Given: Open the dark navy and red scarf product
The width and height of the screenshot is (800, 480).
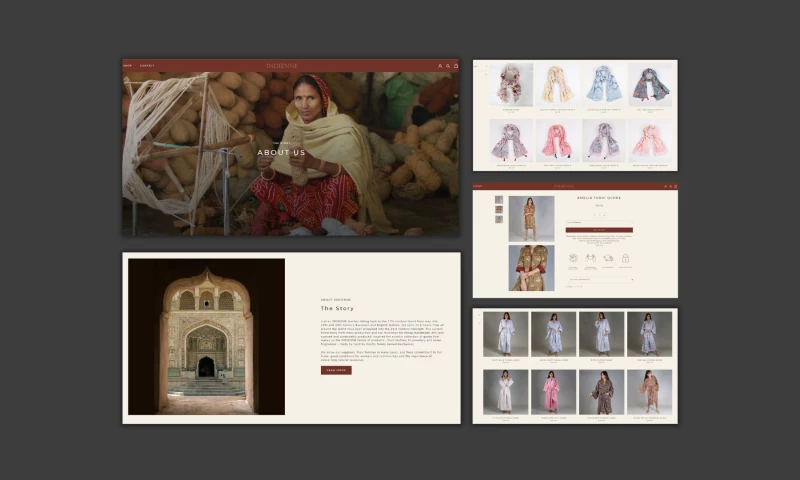Looking at the screenshot, I should pyautogui.click(x=651, y=85).
